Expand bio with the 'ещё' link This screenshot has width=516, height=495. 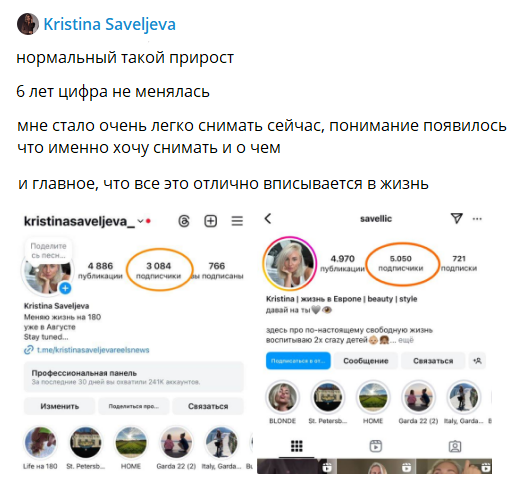tap(406, 340)
